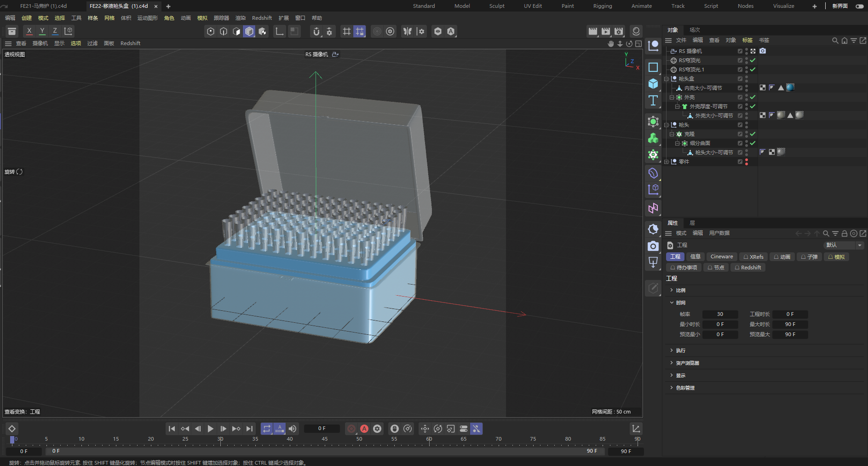The height and width of the screenshot is (466, 868).
Task: Click the workplane grid icon in toolbar
Action: 347,31
